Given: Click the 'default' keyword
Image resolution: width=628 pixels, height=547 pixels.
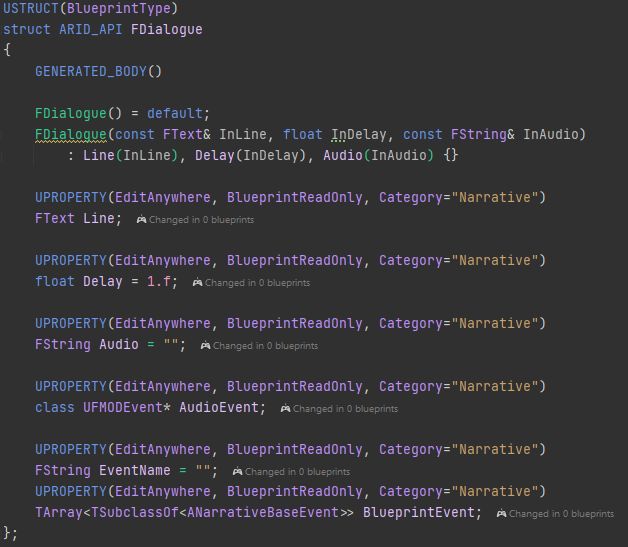Looking at the screenshot, I should [175, 113].
